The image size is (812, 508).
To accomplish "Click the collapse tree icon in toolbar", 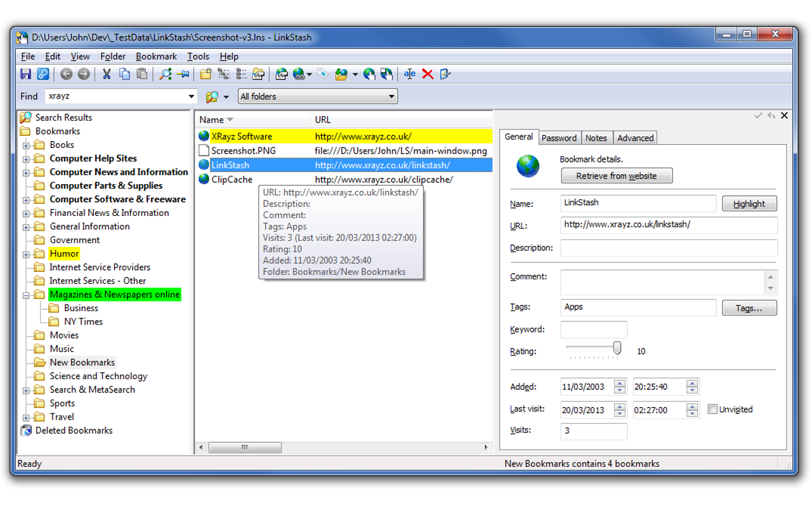I will click(x=241, y=74).
